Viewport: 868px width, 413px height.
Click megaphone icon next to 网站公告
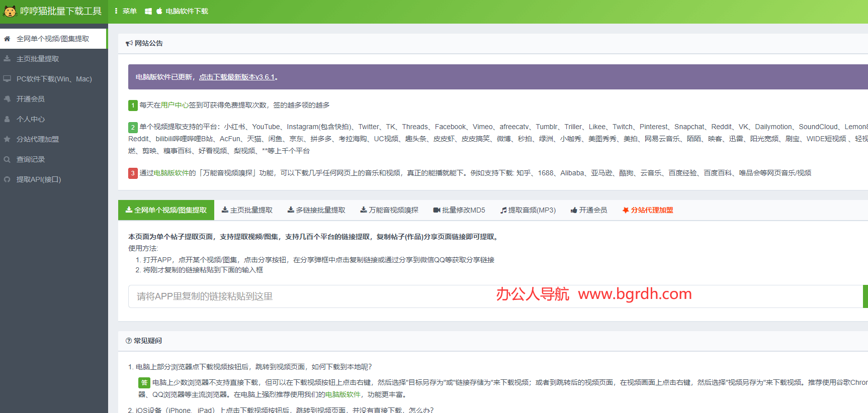tap(129, 43)
